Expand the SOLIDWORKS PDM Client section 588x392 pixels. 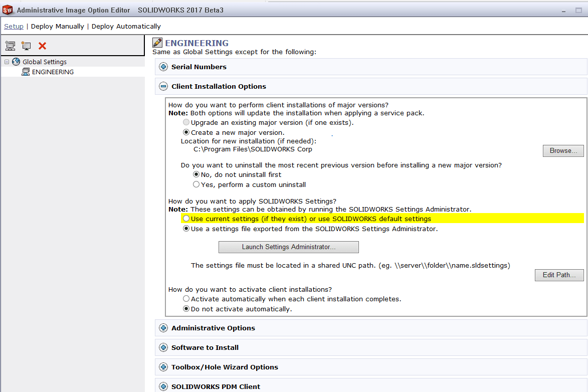pos(163,386)
